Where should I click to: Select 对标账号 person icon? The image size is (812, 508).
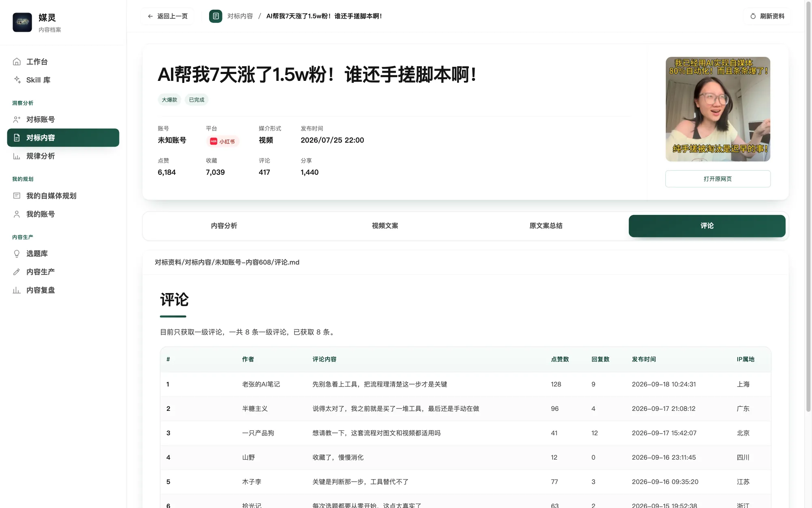click(17, 119)
